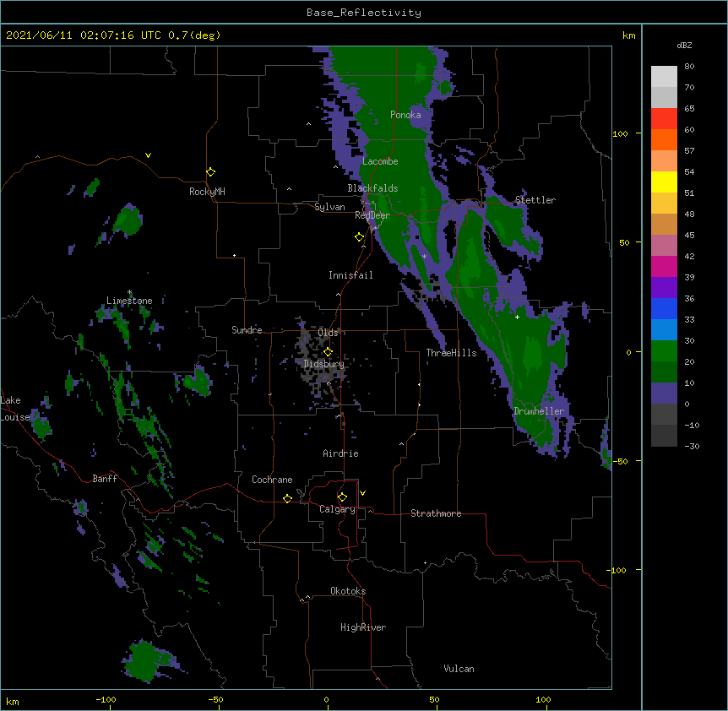Click the RedDeer city label
The width and height of the screenshot is (728, 711).
tap(372, 215)
